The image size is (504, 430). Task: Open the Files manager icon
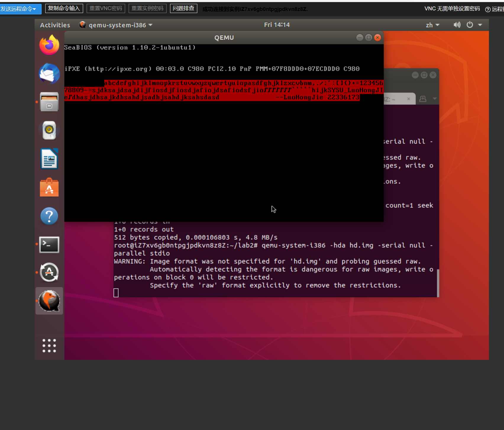(49, 102)
